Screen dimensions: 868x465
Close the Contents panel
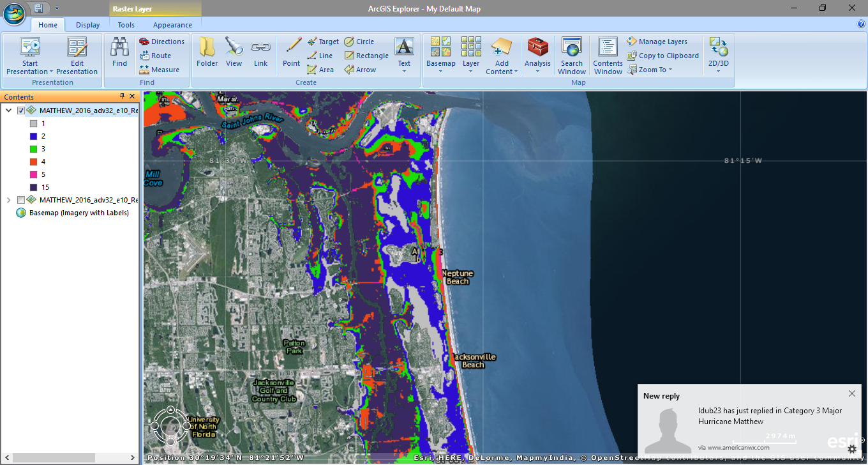[132, 96]
